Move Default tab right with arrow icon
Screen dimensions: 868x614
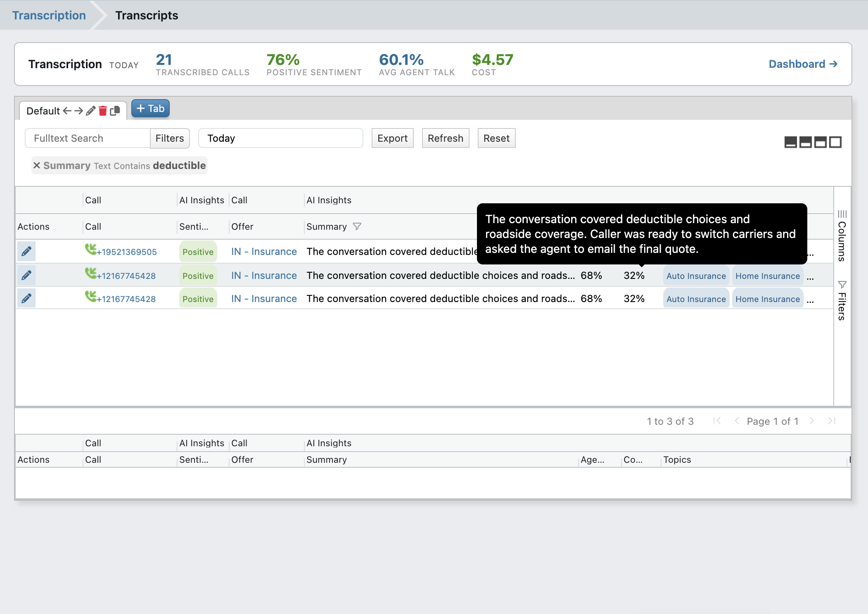(78, 111)
